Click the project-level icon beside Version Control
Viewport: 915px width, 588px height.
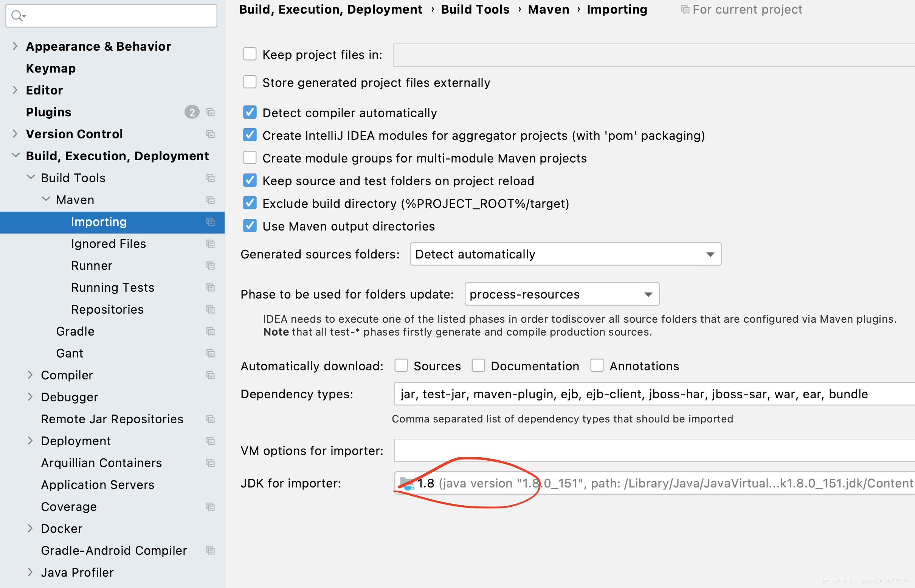pyautogui.click(x=211, y=134)
